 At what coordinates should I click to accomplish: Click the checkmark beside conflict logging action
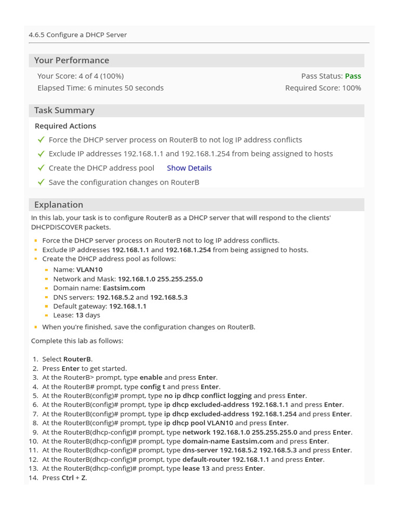pyautogui.click(x=41, y=140)
